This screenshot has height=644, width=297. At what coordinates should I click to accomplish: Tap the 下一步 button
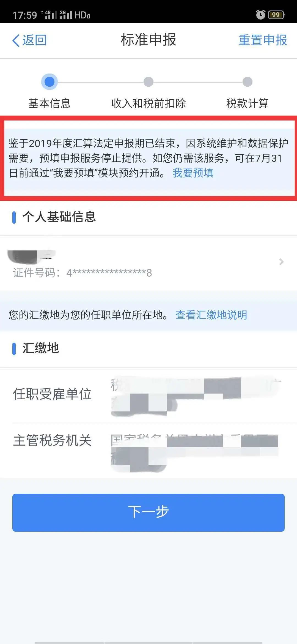[148, 512]
